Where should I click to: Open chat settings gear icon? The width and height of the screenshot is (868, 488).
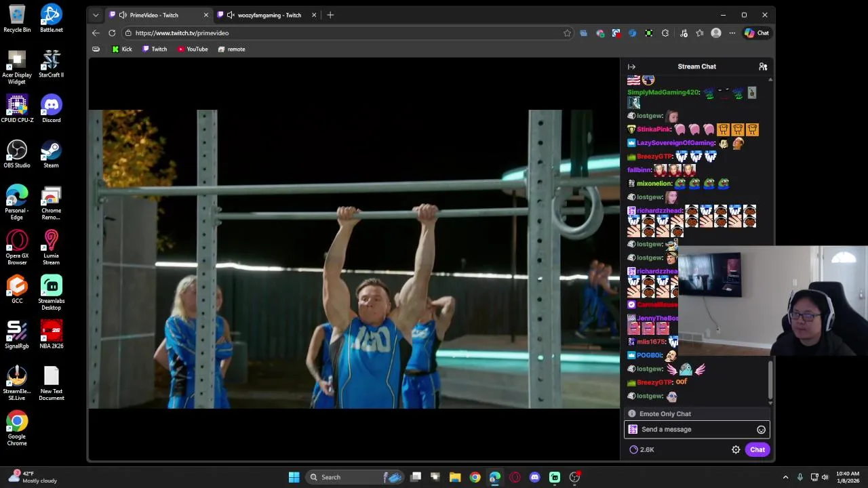pyautogui.click(x=736, y=449)
